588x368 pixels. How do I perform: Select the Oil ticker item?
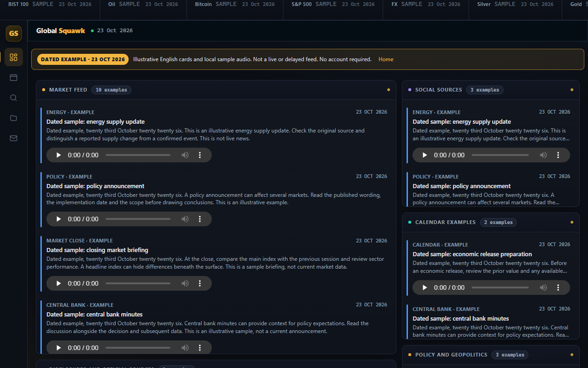point(143,4)
